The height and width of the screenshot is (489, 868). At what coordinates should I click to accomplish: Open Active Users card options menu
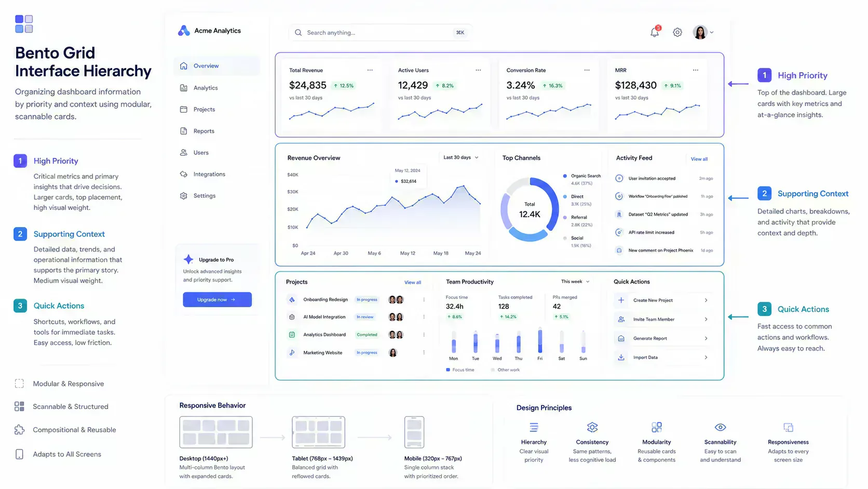pos(478,70)
